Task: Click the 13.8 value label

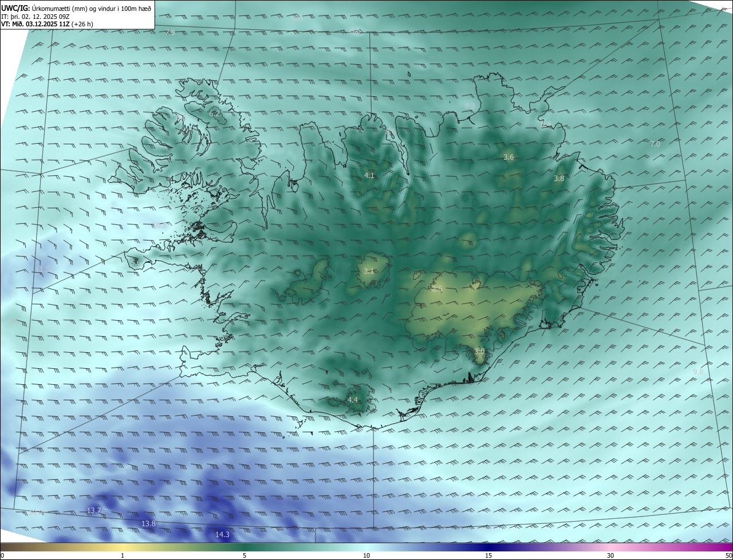Action: (148, 524)
